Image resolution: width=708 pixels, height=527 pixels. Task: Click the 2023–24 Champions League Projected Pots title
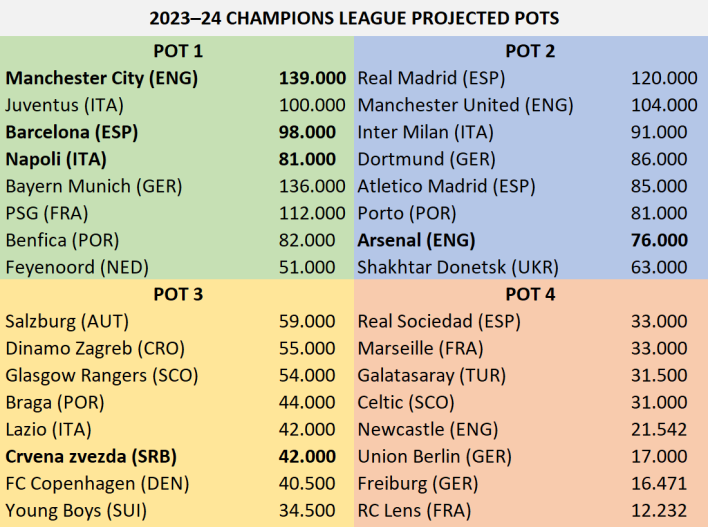354,18
